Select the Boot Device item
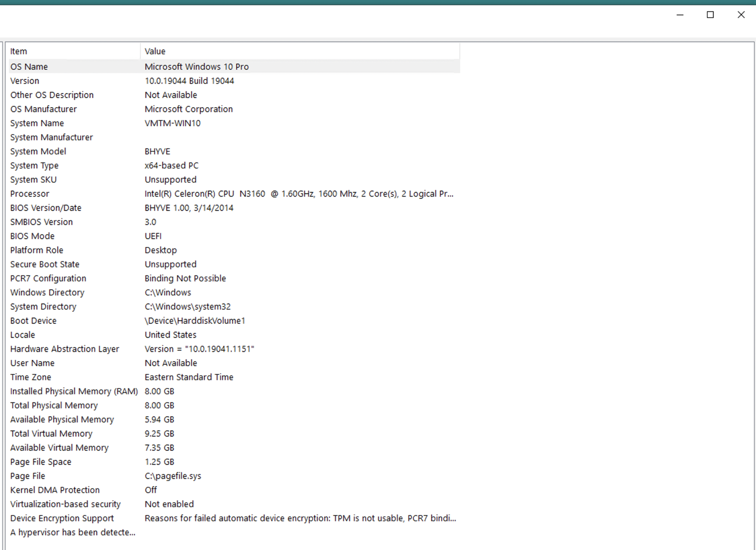The image size is (756, 550). coord(33,321)
